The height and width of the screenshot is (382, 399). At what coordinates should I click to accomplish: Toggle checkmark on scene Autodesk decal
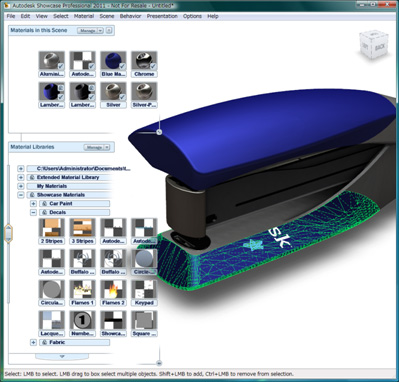(91, 66)
